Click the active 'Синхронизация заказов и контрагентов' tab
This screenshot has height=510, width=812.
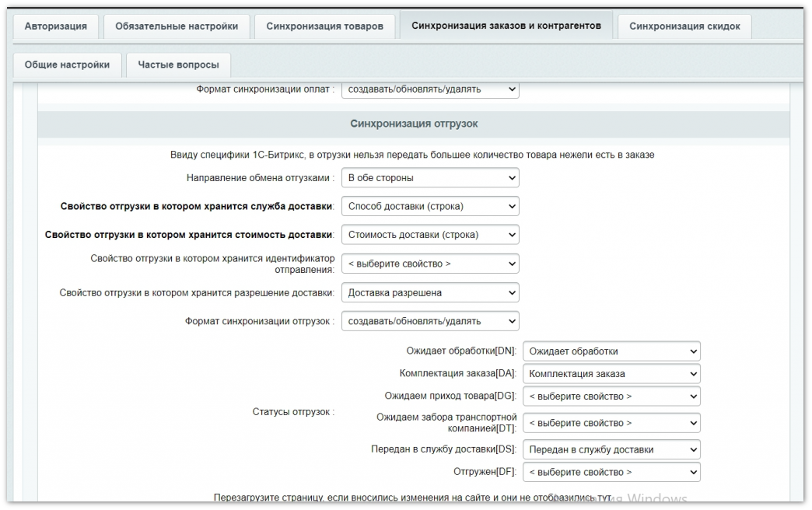pyautogui.click(x=506, y=25)
